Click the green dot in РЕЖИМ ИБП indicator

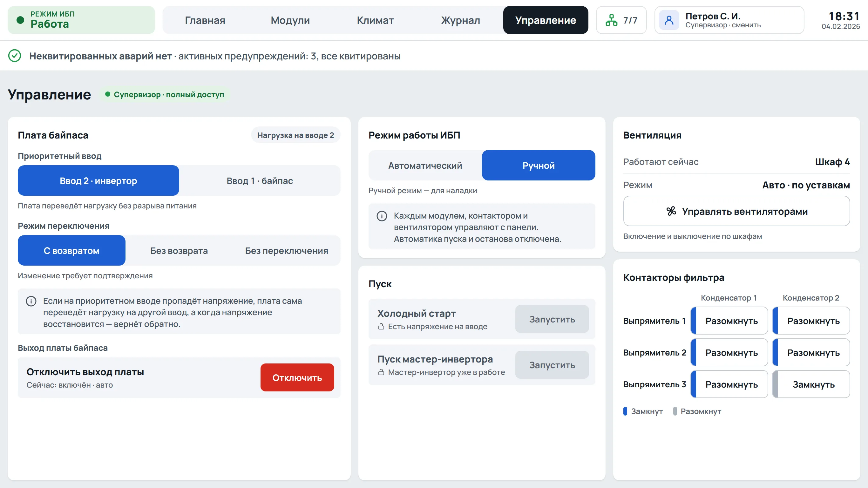20,20
